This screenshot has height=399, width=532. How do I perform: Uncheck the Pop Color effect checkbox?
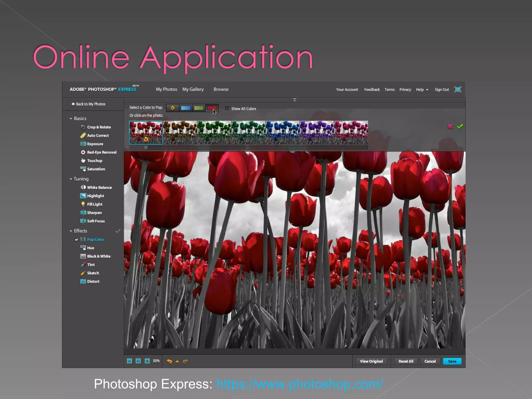pos(76,240)
